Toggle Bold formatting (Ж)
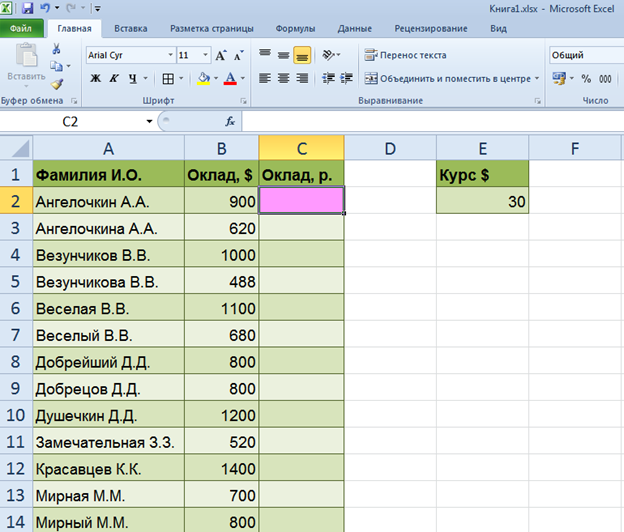The image size is (624, 532). [95, 78]
